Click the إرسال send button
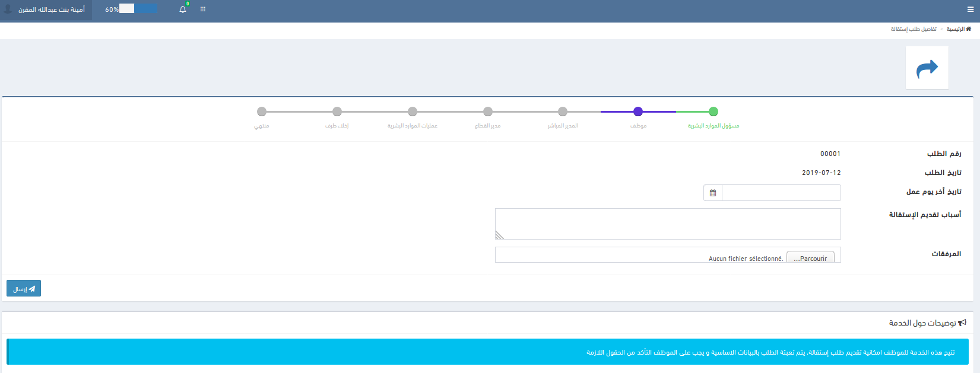This screenshot has width=980, height=373. [x=24, y=288]
